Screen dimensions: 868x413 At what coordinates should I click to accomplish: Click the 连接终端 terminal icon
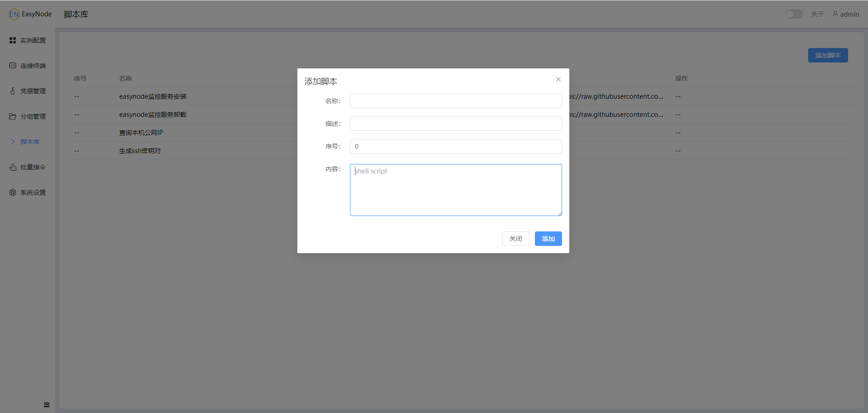point(13,66)
